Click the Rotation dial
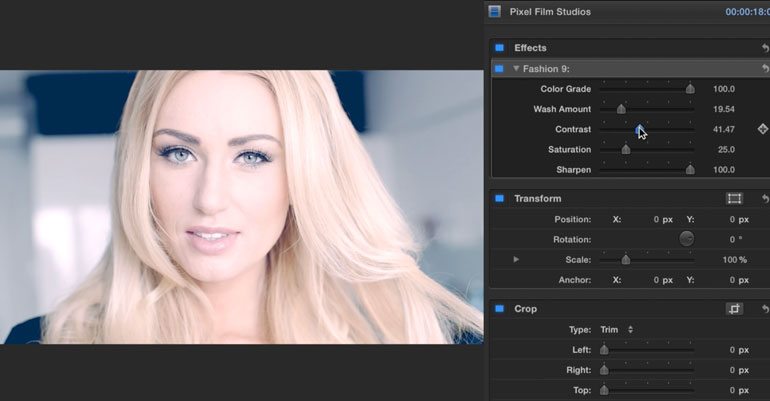770x401 pixels. coord(686,239)
